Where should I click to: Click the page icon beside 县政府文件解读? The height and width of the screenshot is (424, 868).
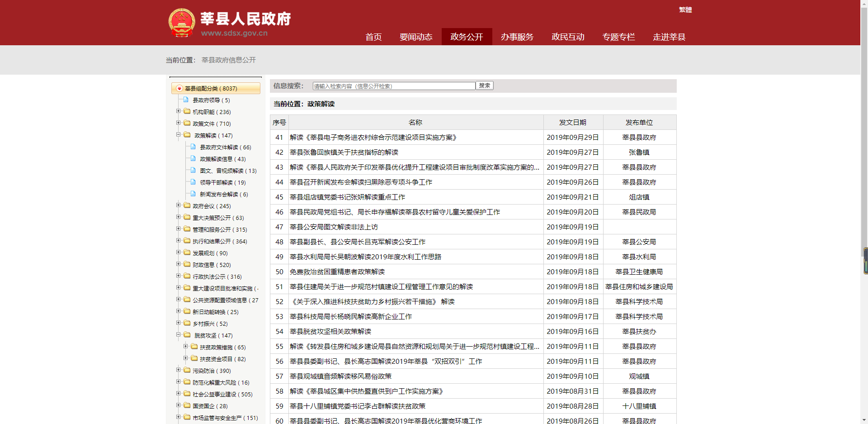point(193,147)
